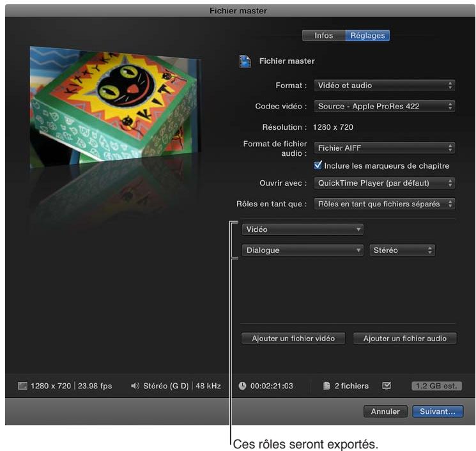
Task: Click the clock duration icon
Action: [x=242, y=386]
